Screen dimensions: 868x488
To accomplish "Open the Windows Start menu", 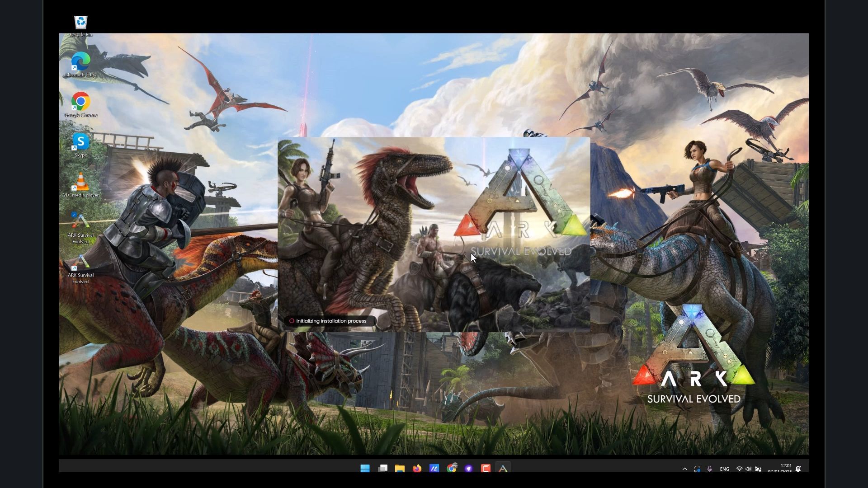I will click(365, 469).
